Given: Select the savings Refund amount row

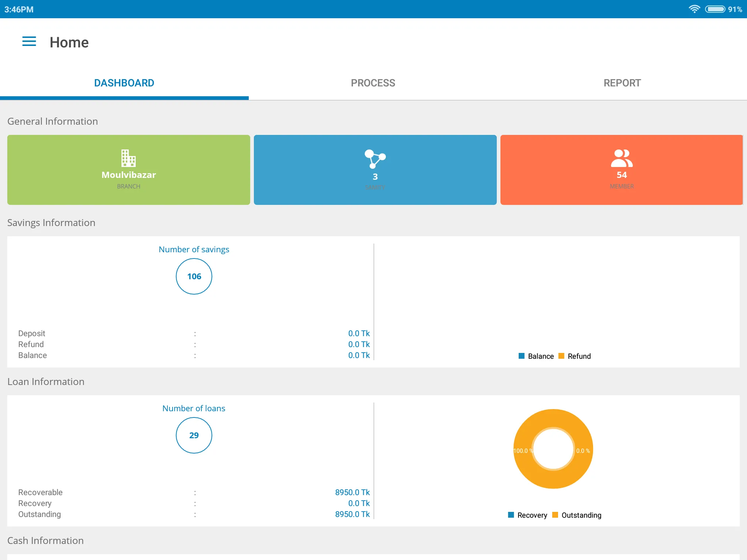Looking at the screenshot, I should pos(194,345).
